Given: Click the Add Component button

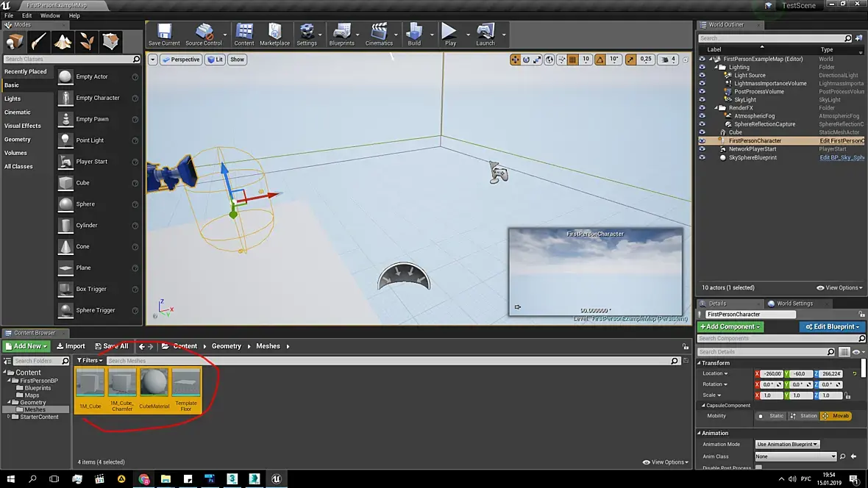Looking at the screenshot, I should pyautogui.click(x=730, y=326).
